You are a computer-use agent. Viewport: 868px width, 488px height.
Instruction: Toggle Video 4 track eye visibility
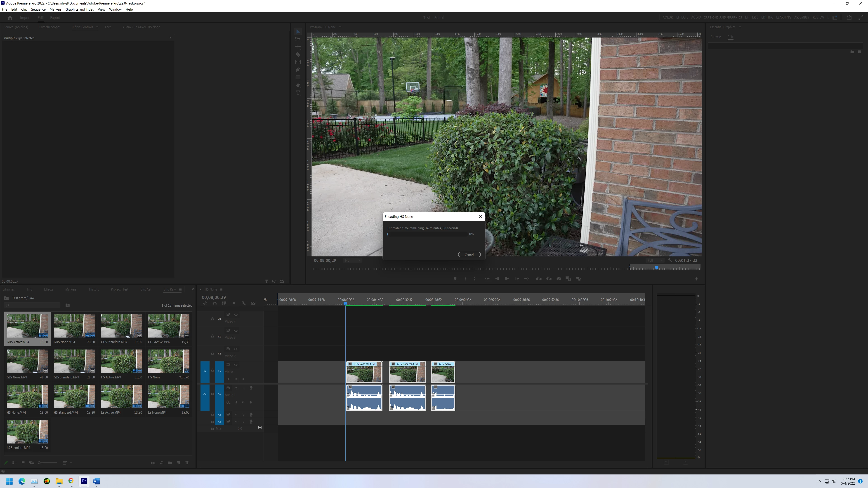coord(236,314)
